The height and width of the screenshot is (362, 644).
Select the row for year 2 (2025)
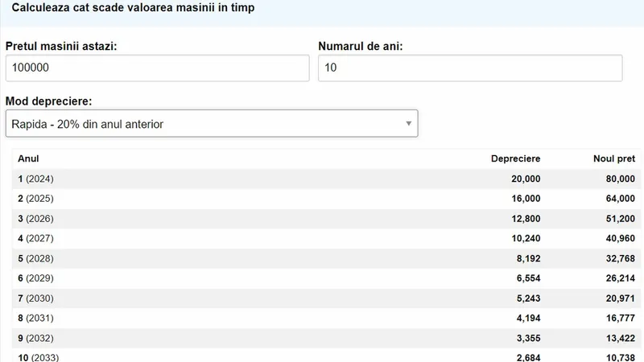click(x=35, y=198)
